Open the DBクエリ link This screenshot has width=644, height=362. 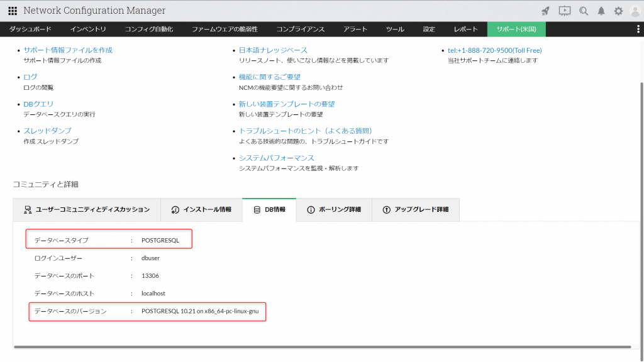click(x=38, y=104)
